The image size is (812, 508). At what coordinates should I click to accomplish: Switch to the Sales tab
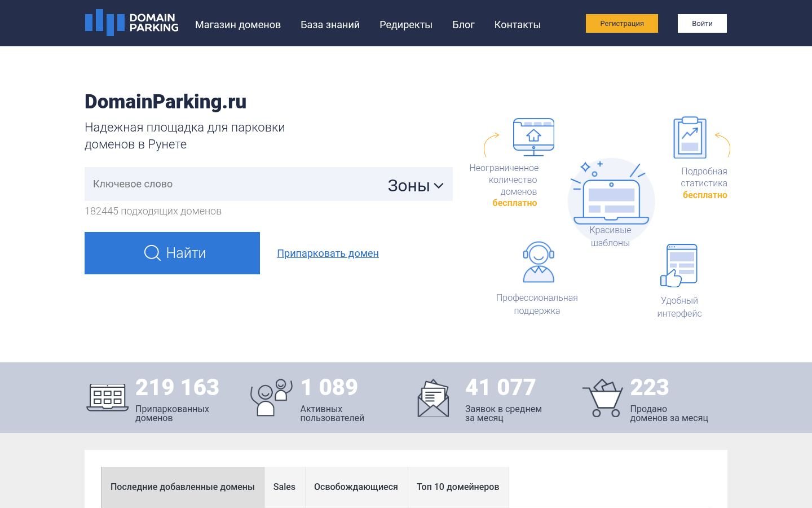tap(284, 487)
